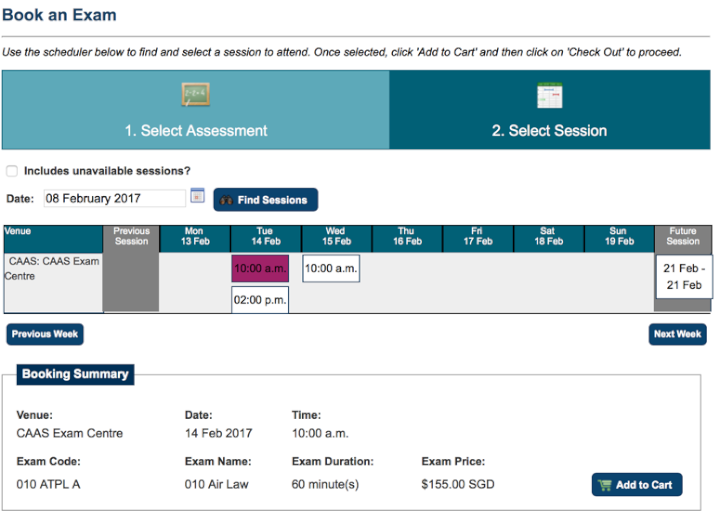Go to Previous Week
Viewport: 720px width, 526px height.
[45, 334]
